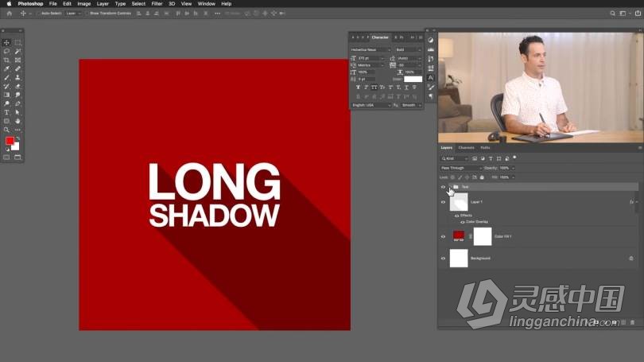Activate the Zoom magnifier tool

[7, 130]
